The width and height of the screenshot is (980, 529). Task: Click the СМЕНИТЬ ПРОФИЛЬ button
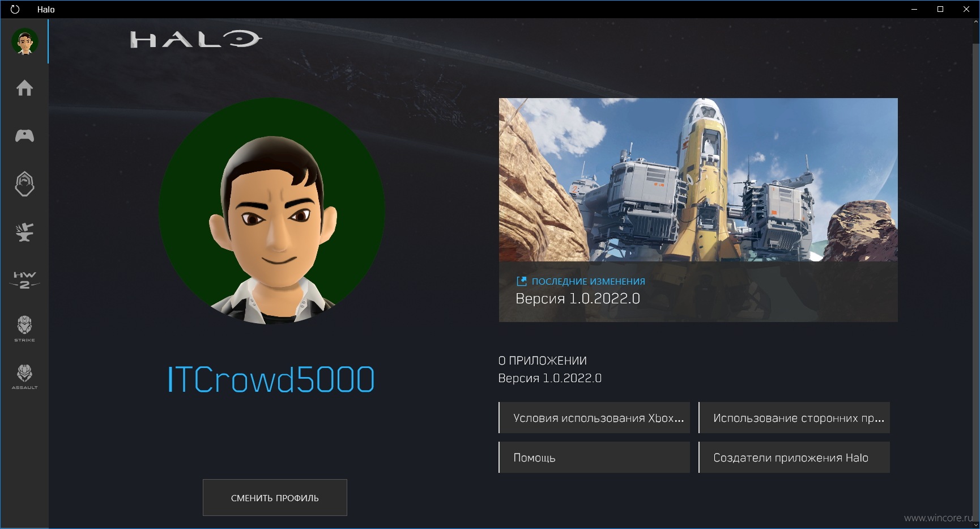pos(275,497)
